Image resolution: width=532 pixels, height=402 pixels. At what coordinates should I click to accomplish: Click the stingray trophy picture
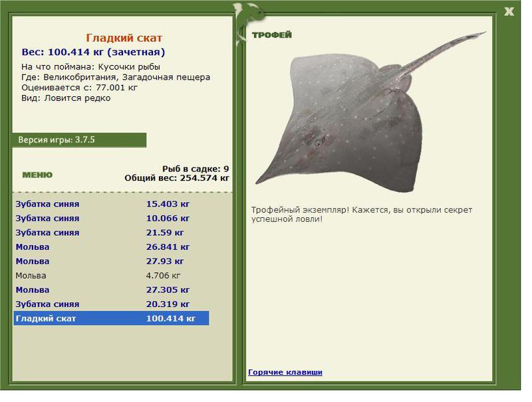point(370,112)
